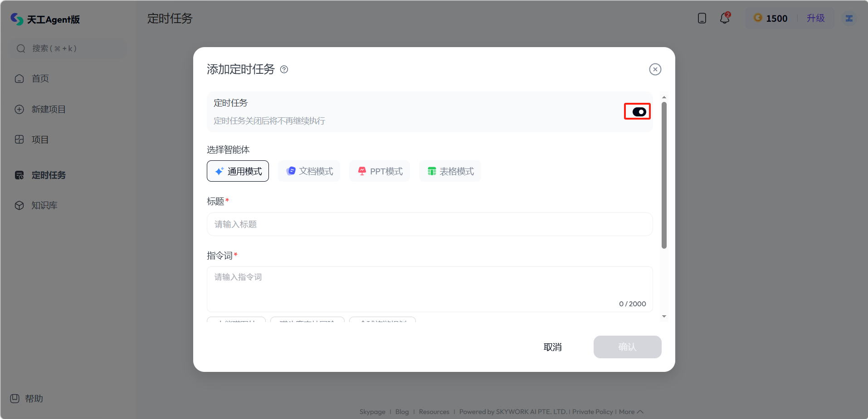The image size is (868, 419).
Task: Expand the More footer menu
Action: 631,412
